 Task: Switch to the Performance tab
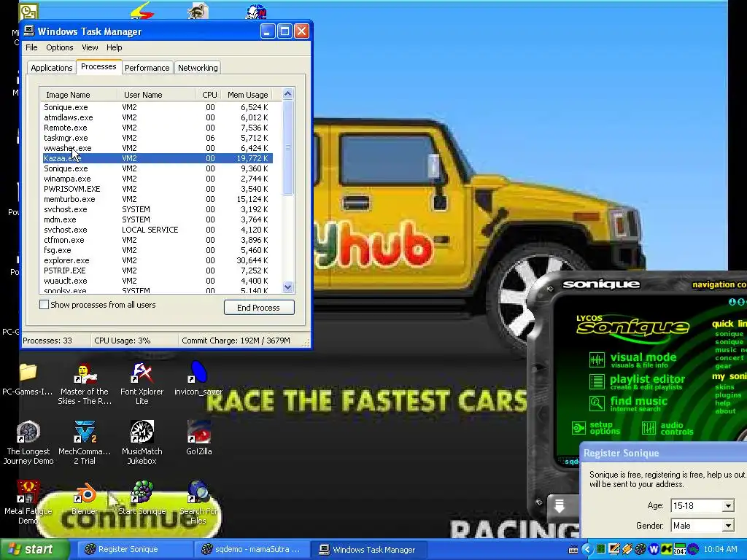tap(147, 68)
